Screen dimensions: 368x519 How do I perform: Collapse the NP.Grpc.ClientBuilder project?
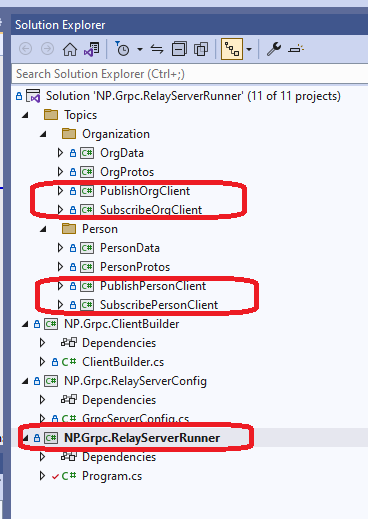click(x=25, y=324)
